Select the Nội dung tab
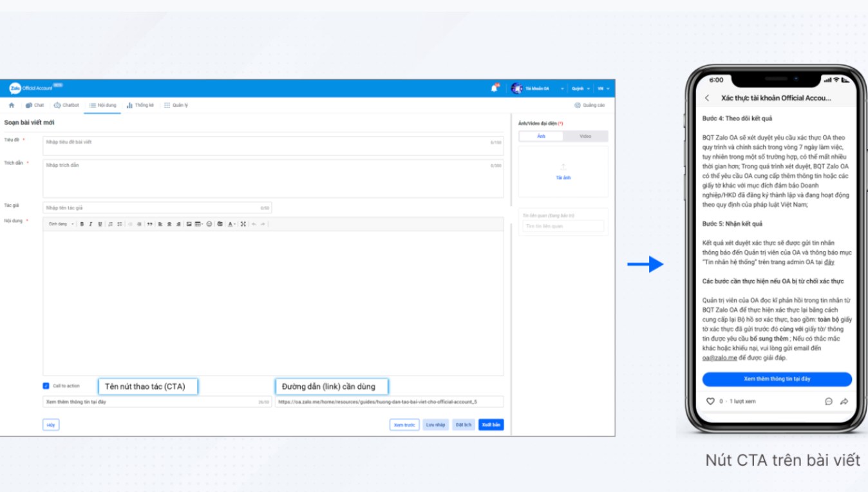Screen dimensions: 868x492 click(x=102, y=105)
